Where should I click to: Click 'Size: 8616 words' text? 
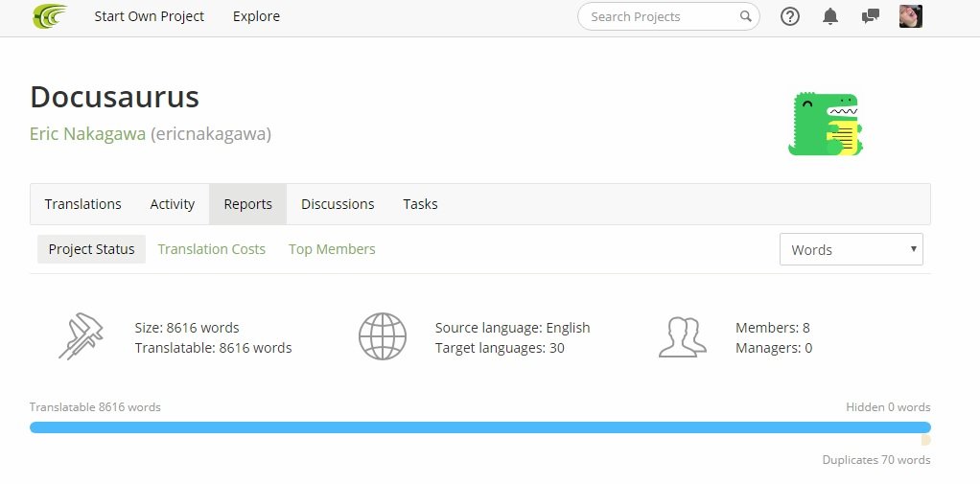click(x=187, y=327)
